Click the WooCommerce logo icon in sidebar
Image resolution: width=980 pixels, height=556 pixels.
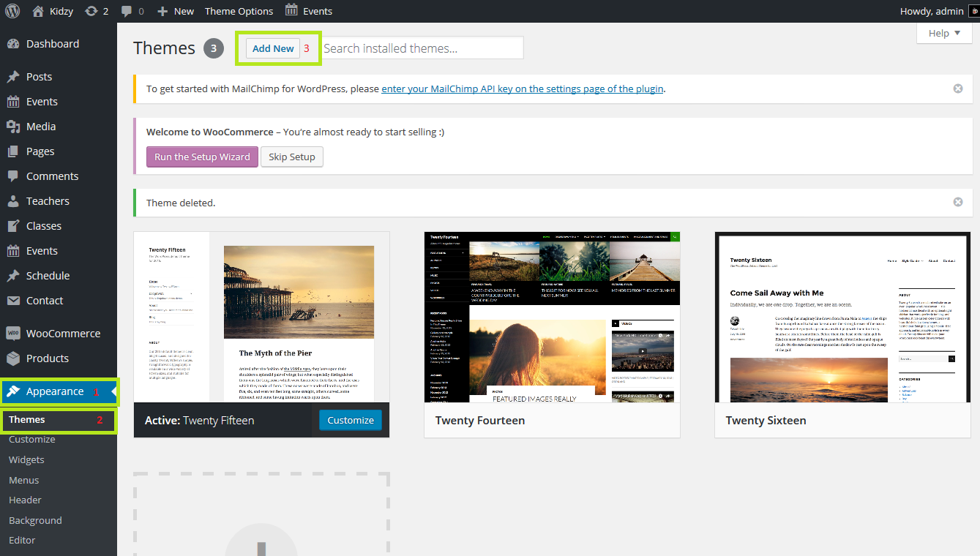pyautogui.click(x=13, y=334)
